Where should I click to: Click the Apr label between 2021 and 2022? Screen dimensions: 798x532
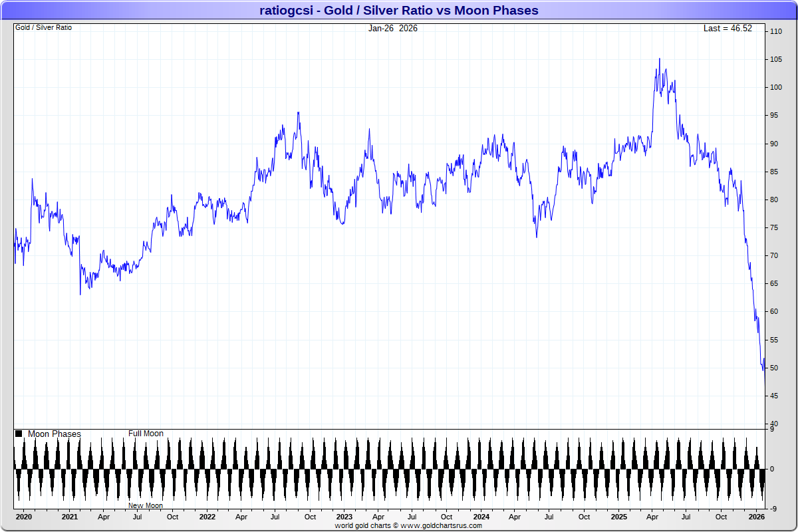(x=104, y=517)
